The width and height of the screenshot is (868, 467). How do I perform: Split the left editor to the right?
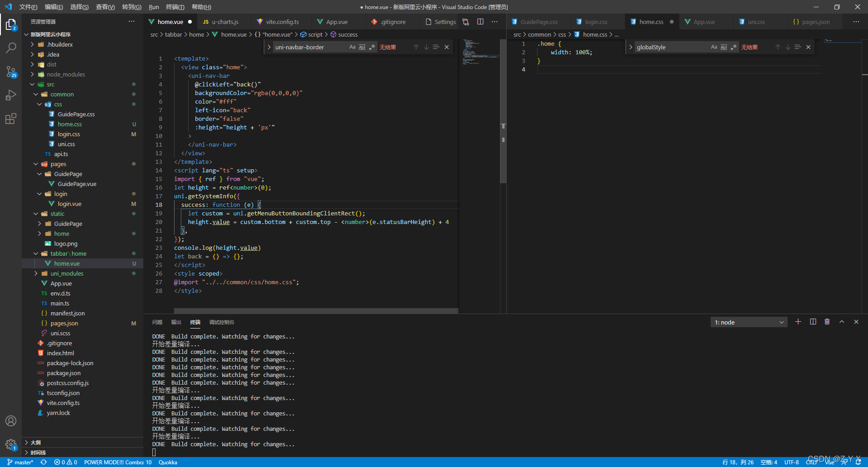pyautogui.click(x=480, y=22)
